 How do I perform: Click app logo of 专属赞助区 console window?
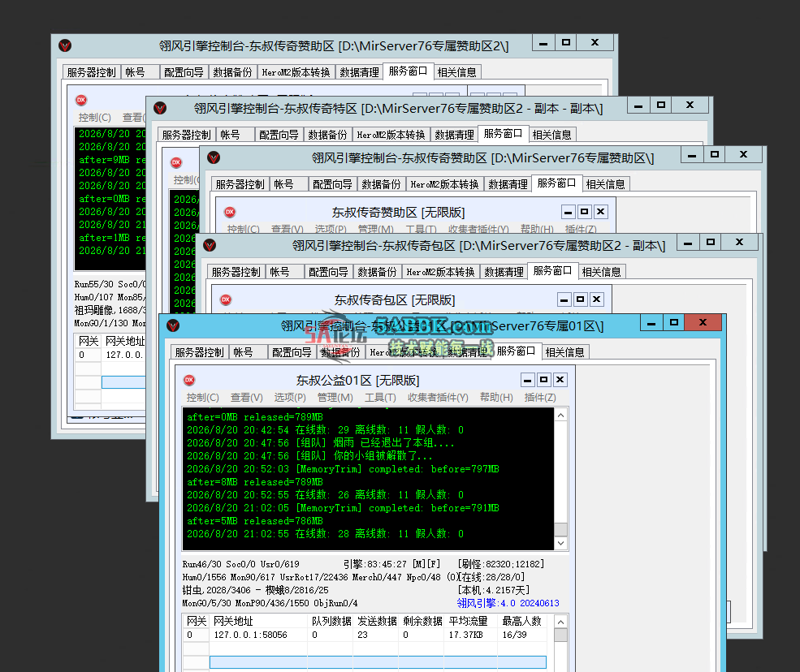pos(214,158)
